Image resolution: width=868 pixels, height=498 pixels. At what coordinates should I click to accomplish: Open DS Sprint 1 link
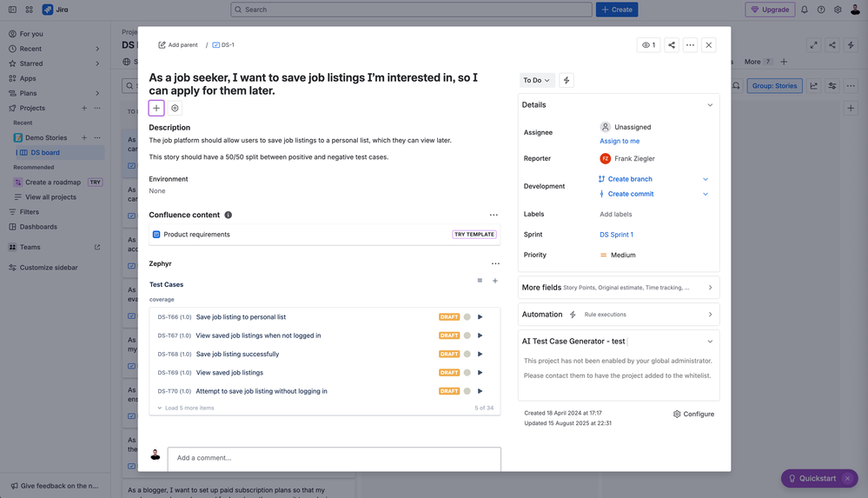pos(616,235)
